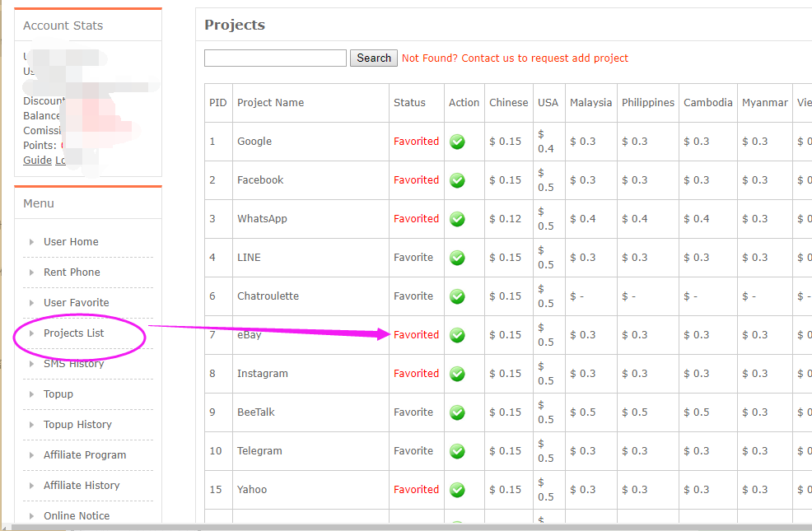Open the Rent Phone menu item
The width and height of the screenshot is (812, 531).
pos(72,272)
